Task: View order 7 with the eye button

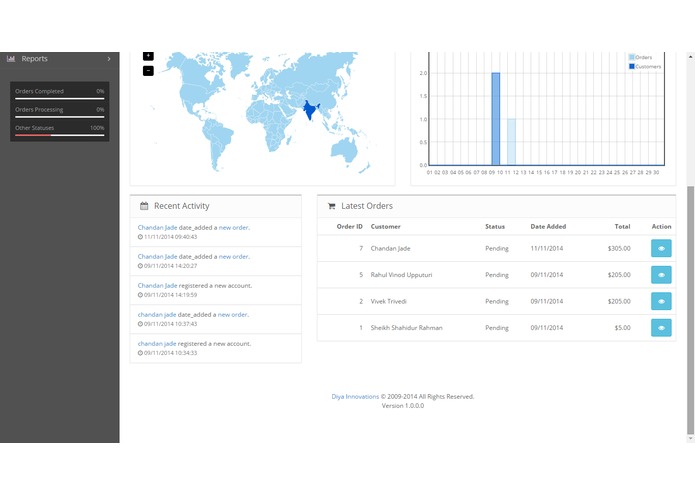Action: coord(661,248)
